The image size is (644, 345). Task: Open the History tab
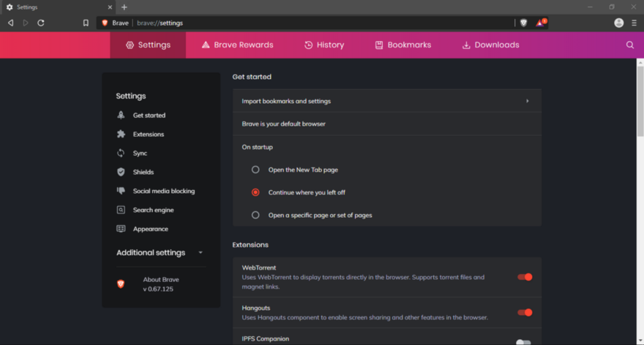click(323, 45)
